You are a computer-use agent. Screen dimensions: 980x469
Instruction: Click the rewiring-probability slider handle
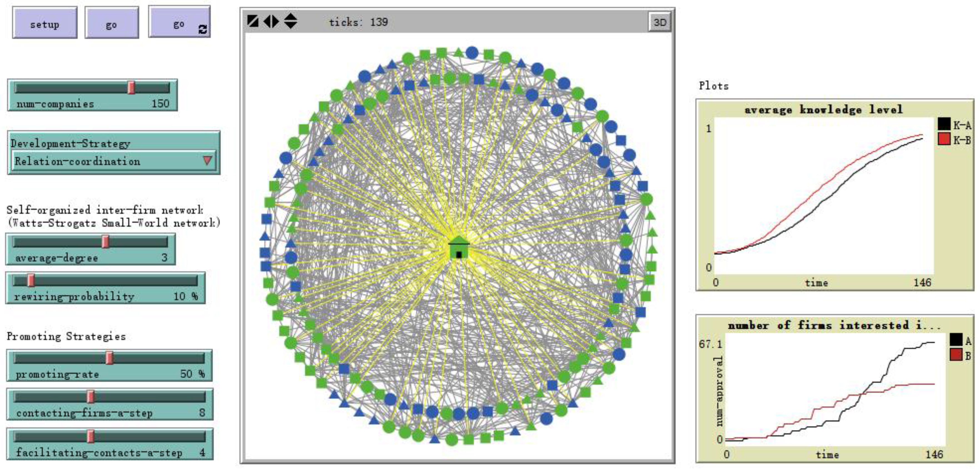[x=31, y=281]
